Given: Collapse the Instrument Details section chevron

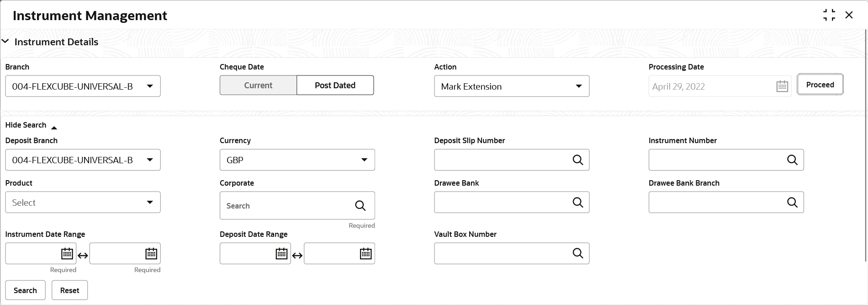Looking at the screenshot, I should point(5,42).
